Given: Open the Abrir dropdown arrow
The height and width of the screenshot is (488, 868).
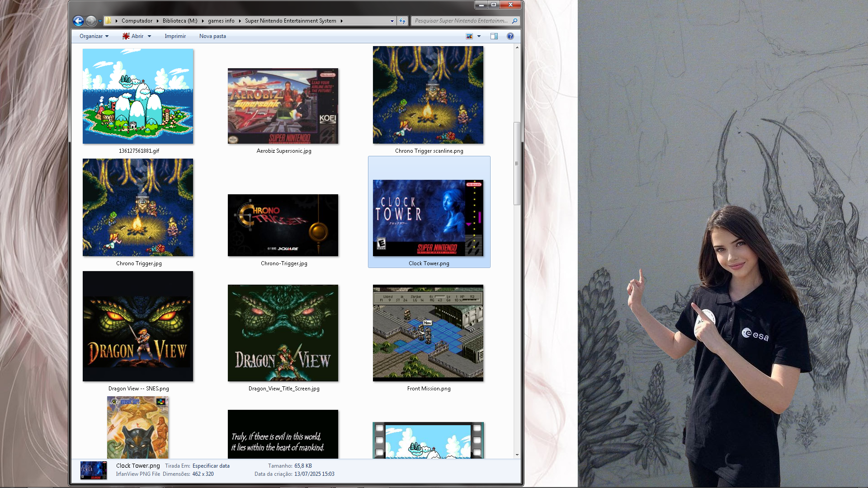Looking at the screenshot, I should [x=149, y=36].
